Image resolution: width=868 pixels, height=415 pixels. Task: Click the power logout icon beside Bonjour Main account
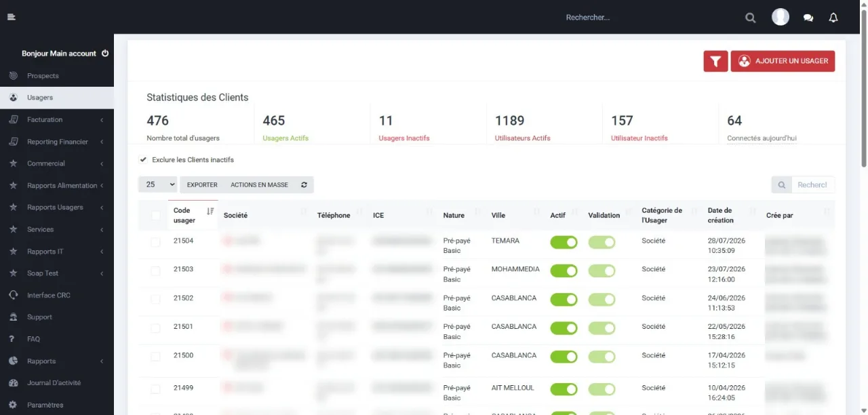105,53
